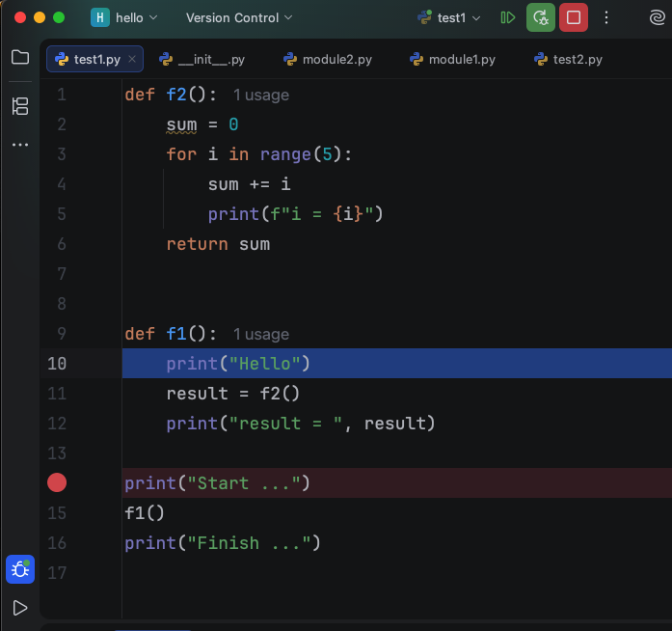Viewport: 672px width, 631px height.
Task: Remove the breakpoint on line 14
Action: [57, 482]
